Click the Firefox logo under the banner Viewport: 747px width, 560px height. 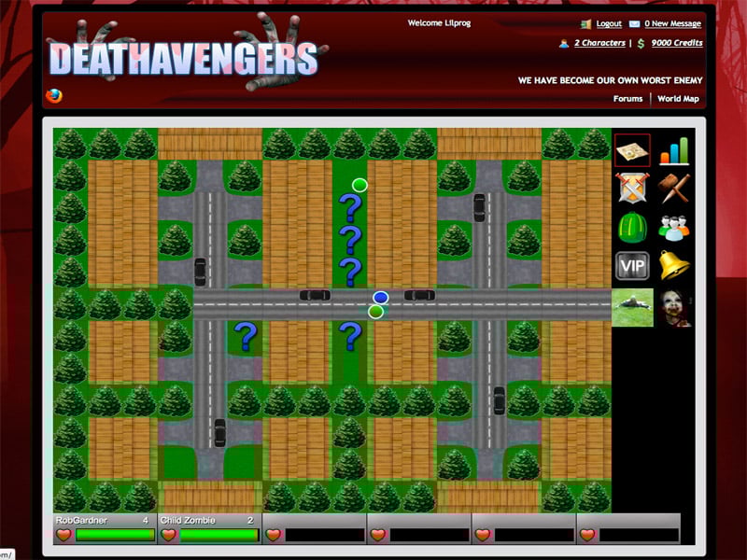coord(56,94)
